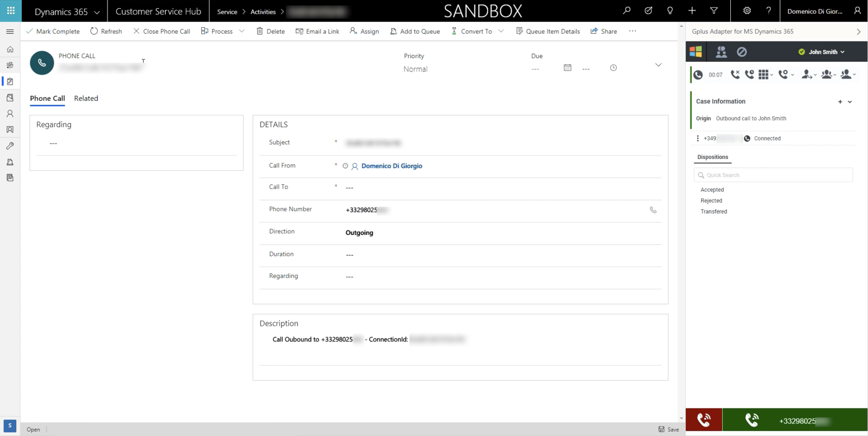Open the advanced find funnel icon
This screenshot has height=436, width=868.
[714, 10]
